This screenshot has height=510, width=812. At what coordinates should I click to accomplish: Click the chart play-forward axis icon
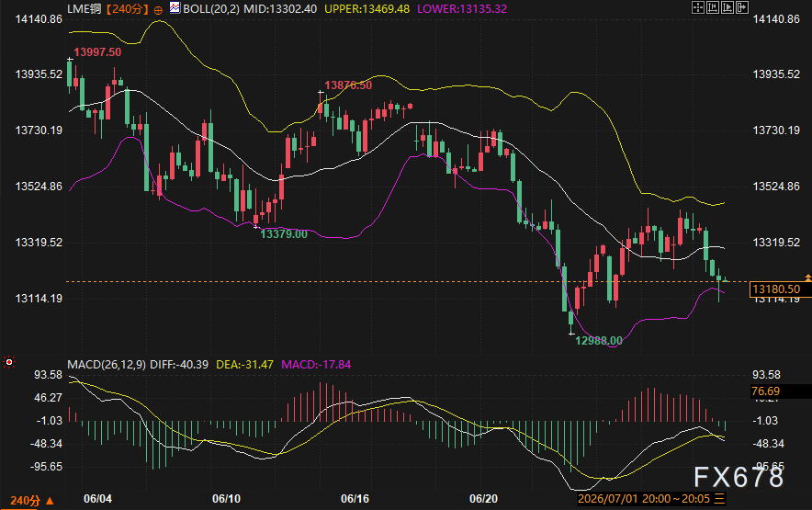point(727,7)
